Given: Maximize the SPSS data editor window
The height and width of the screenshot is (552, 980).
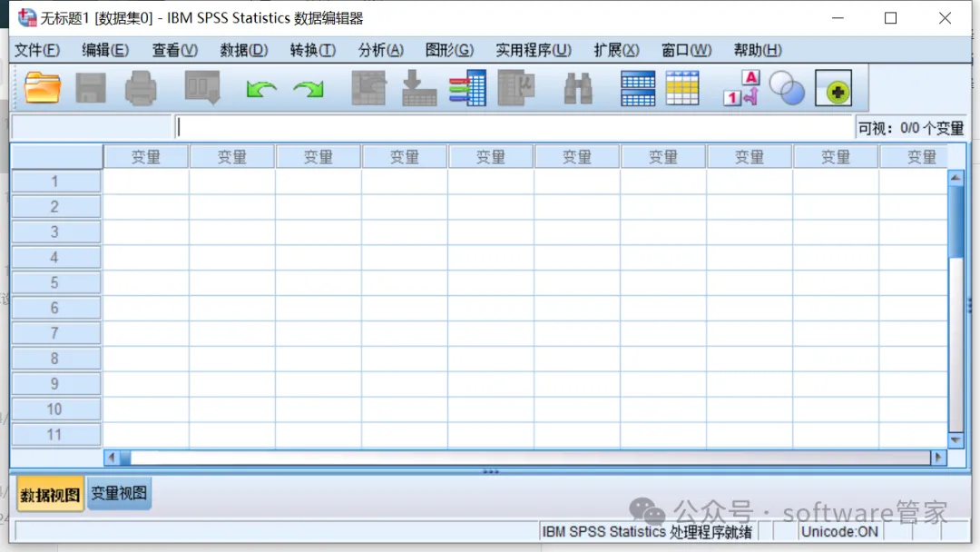Looking at the screenshot, I should [891, 18].
